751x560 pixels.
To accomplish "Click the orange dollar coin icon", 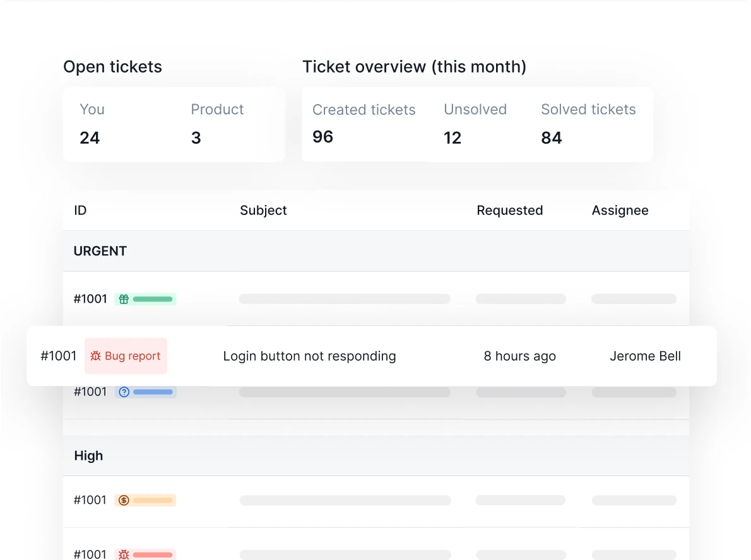I will click(124, 500).
